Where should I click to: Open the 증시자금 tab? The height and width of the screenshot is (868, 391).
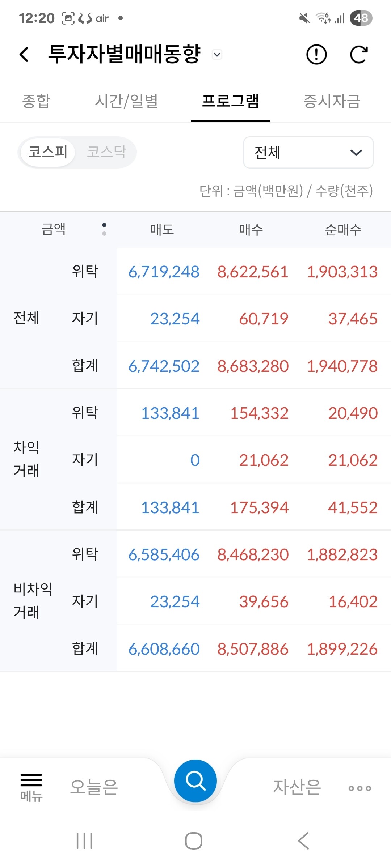point(332,101)
